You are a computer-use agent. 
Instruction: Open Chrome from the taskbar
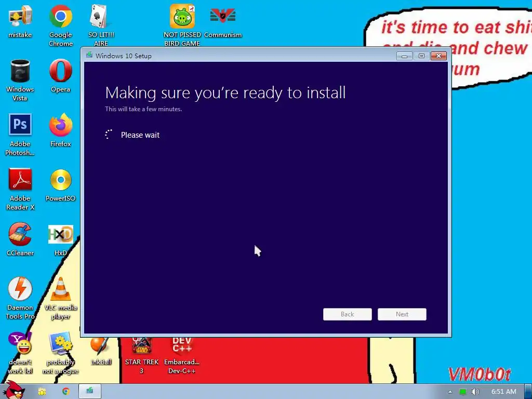tap(66, 392)
